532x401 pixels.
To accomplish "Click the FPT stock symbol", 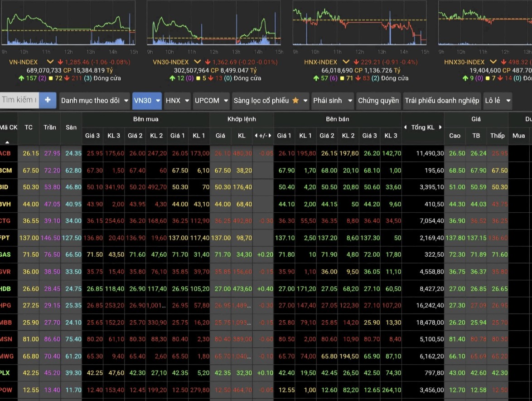I will pos(5,238).
